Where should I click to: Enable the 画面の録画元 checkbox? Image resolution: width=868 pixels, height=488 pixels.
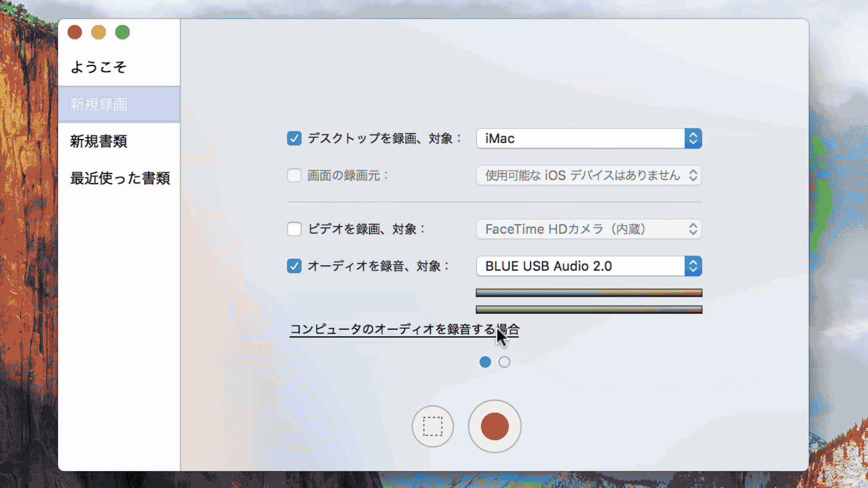pos(294,175)
